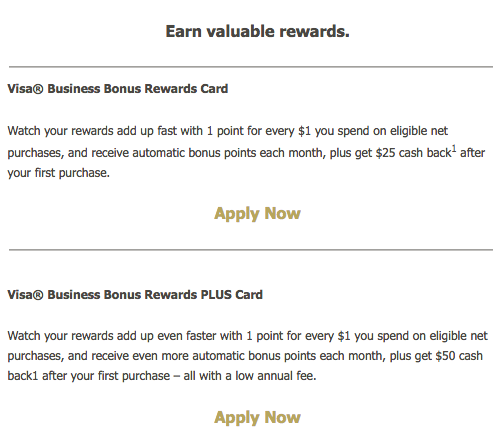Click the '$50 cash' text

(459, 356)
